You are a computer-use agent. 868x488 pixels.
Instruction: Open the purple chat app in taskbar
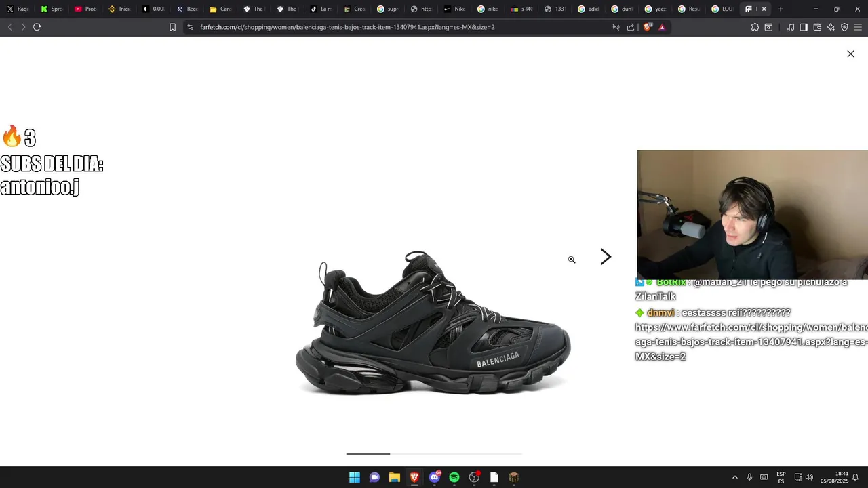click(374, 477)
